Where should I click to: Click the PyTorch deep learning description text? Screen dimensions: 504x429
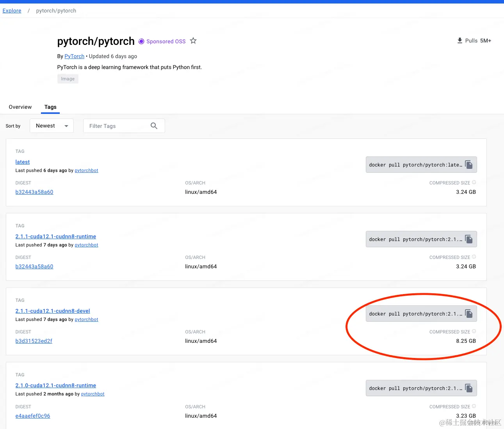tap(130, 67)
